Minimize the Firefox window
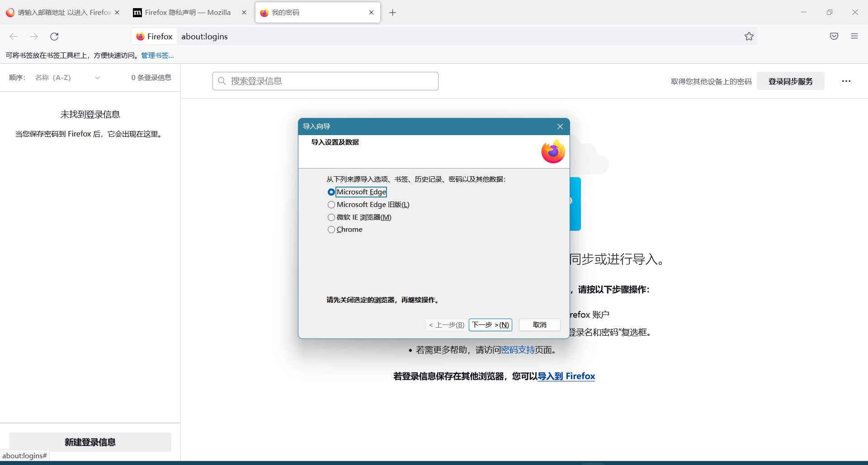Viewport: 868px width, 465px height. 804,12
